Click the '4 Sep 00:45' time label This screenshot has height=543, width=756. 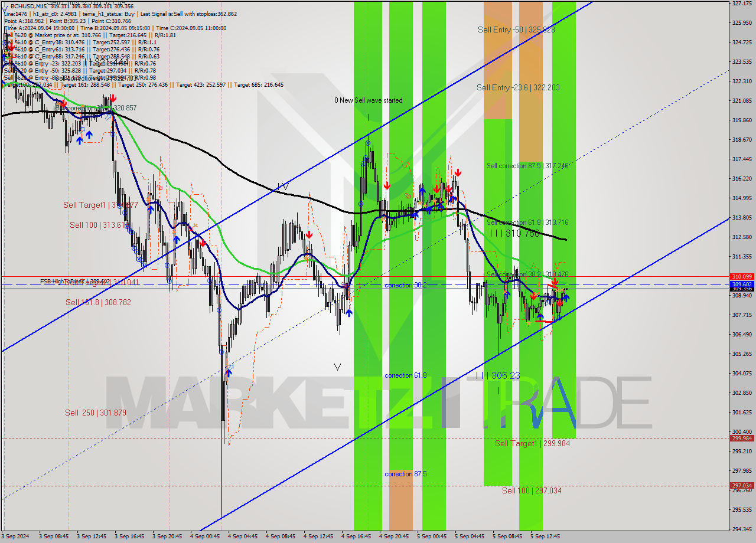point(206,537)
